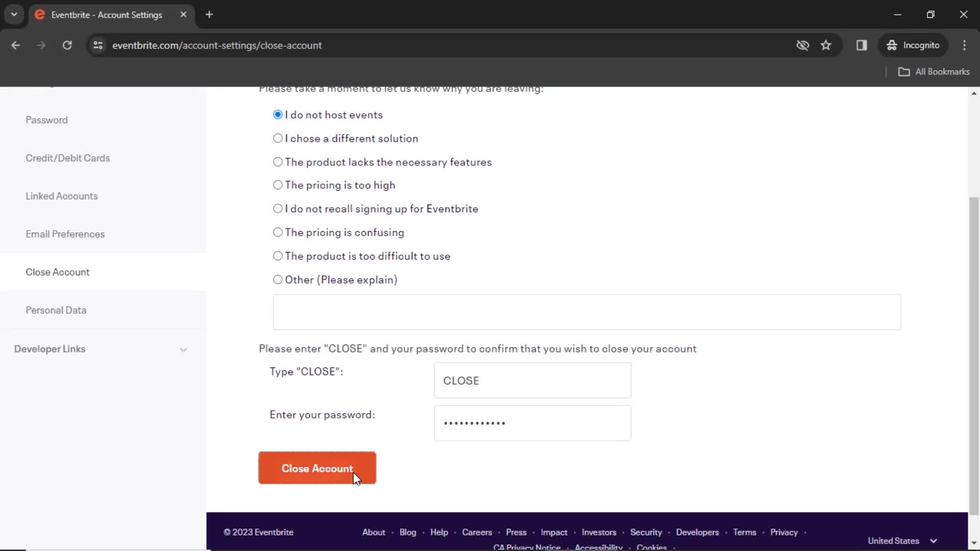Open the Security footer link
The image size is (980, 551).
pyautogui.click(x=646, y=532)
